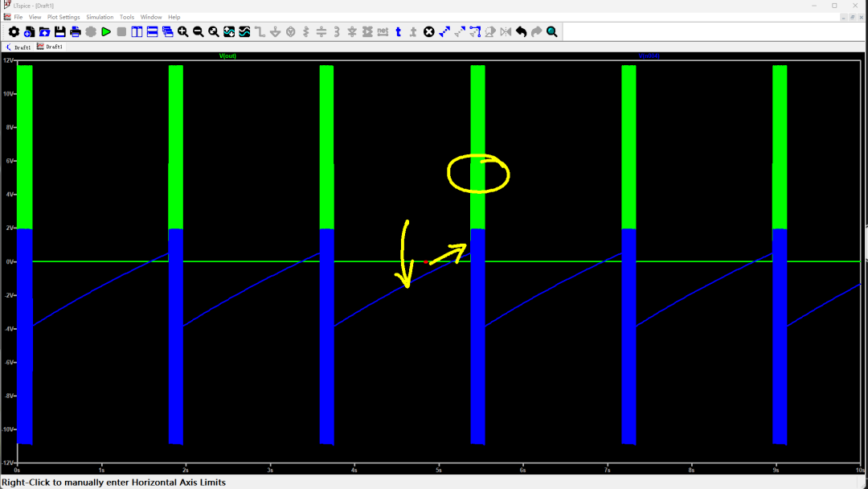Switch to the first Draft1 schematic tab
The height and width of the screenshot is (489, 868).
(22, 47)
